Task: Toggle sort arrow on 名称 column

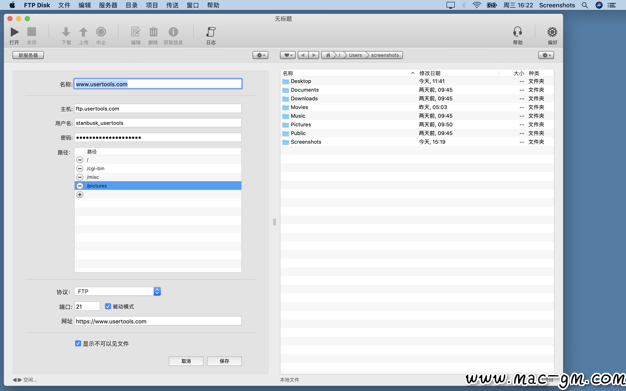Action: pos(412,73)
